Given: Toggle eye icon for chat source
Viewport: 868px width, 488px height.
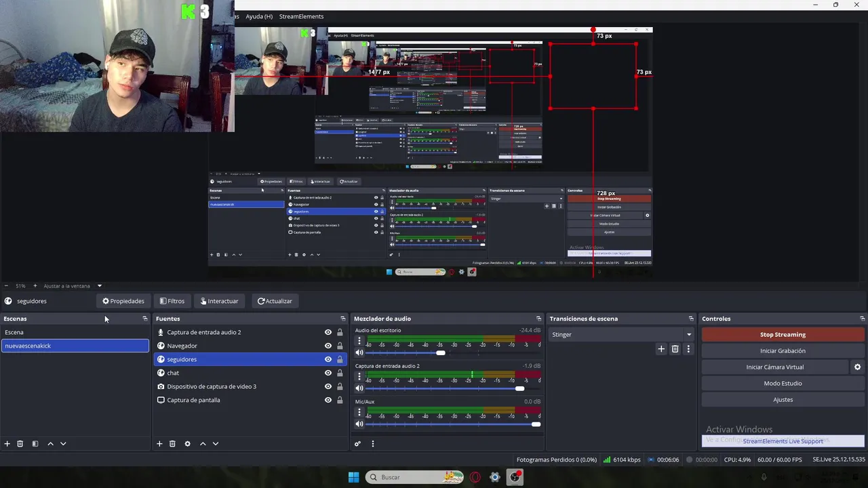Looking at the screenshot, I should click(328, 373).
